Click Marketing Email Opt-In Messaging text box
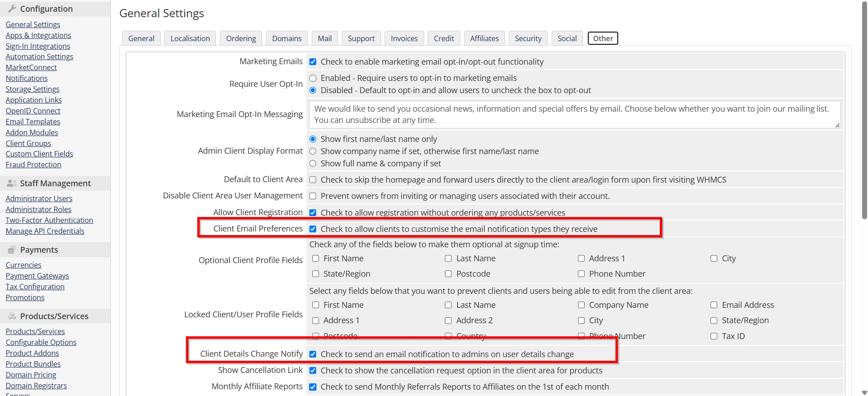The width and height of the screenshot is (868, 396). click(x=575, y=114)
